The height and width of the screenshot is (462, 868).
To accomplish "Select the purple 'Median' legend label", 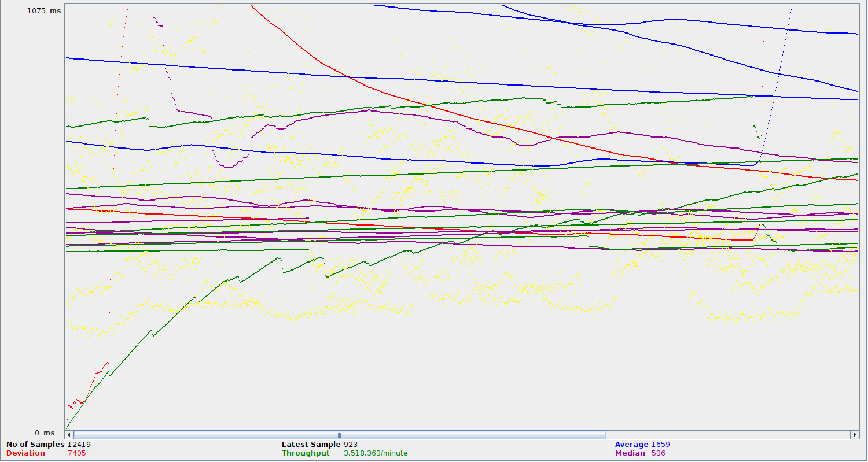I will [x=630, y=453].
